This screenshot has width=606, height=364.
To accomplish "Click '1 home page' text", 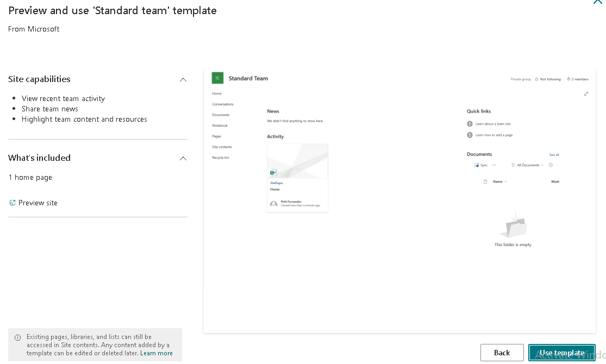I will coord(30,177).
